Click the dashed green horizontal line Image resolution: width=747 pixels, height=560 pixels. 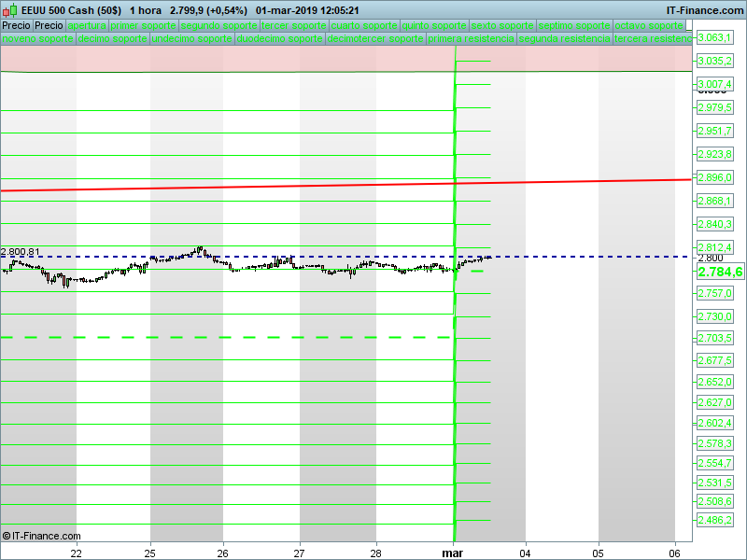coord(187,337)
